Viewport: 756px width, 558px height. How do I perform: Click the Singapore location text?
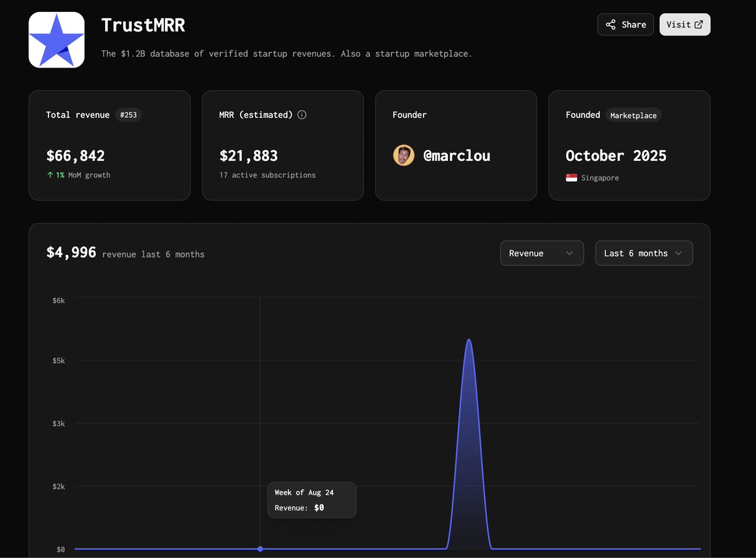pyautogui.click(x=600, y=178)
